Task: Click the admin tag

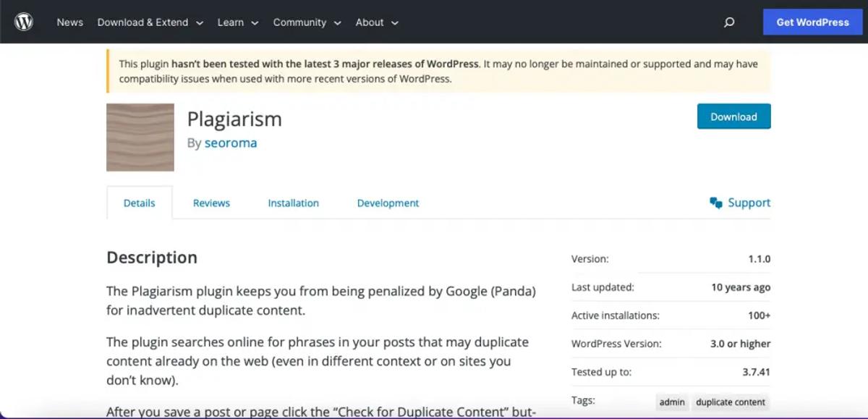Action: click(x=672, y=402)
